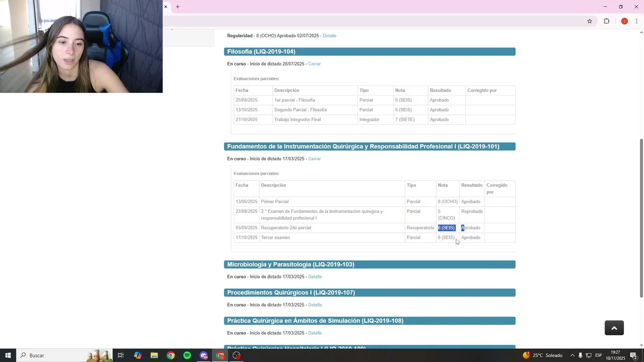This screenshot has height=362, width=644.
Task: Click Cerrar link under Fundamentos de la Instrumentación
Action: tap(314, 159)
